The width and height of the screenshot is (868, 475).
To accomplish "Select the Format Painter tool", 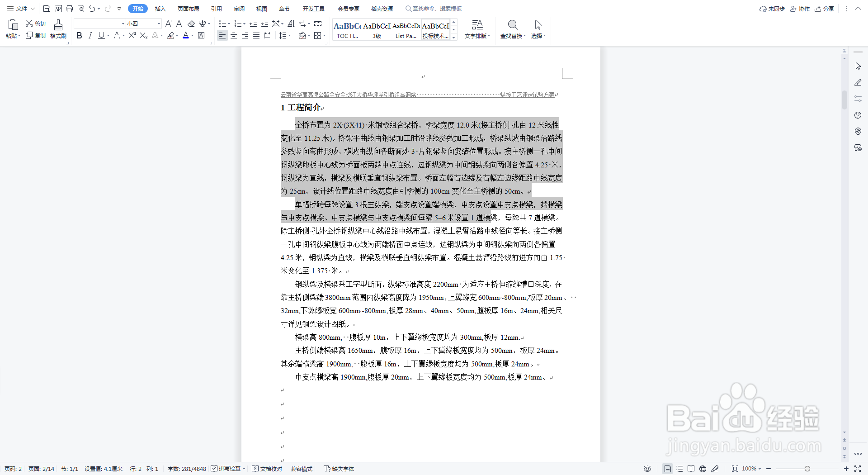I will (x=58, y=29).
